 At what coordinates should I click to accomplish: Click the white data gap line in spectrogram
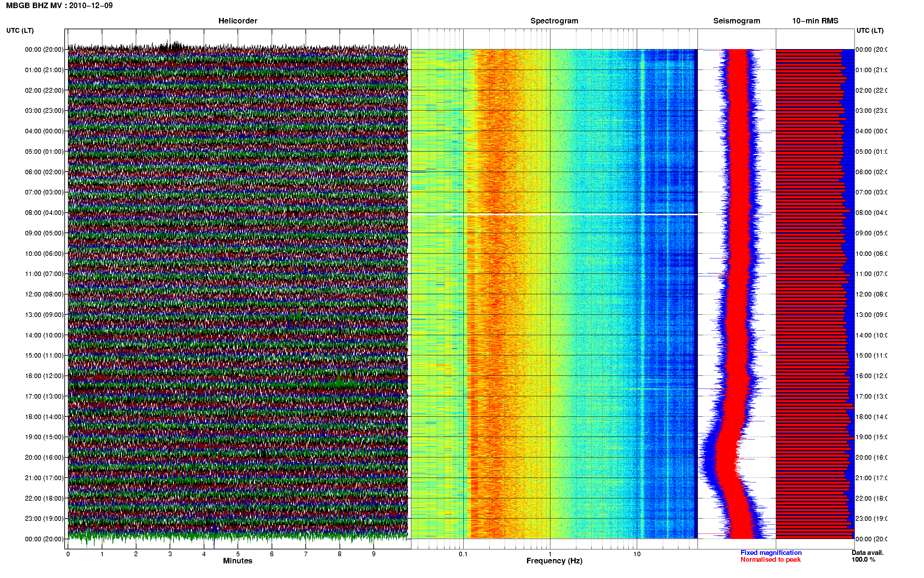[554, 215]
